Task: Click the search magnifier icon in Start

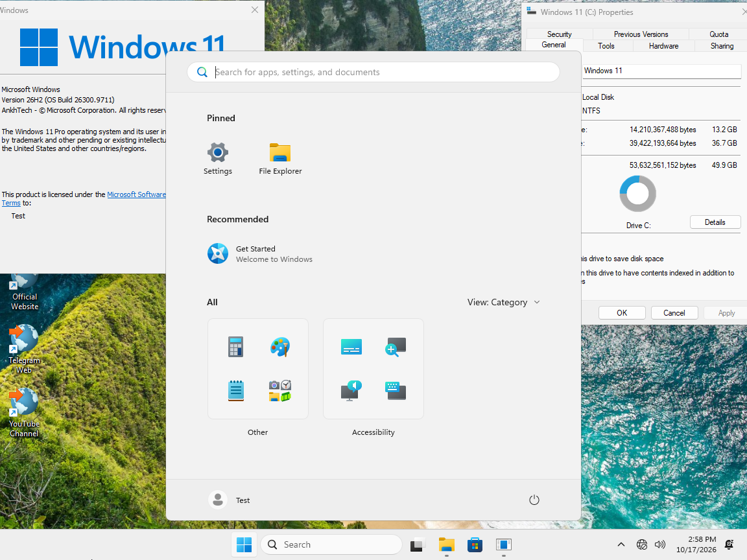Action: tap(202, 72)
